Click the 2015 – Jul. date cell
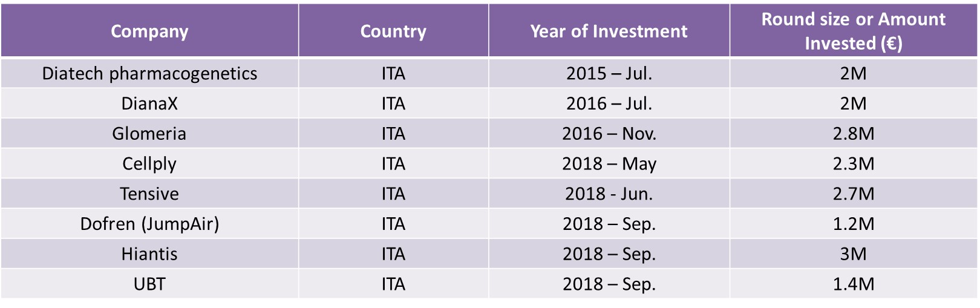The width and height of the screenshot is (980, 308). point(609,74)
